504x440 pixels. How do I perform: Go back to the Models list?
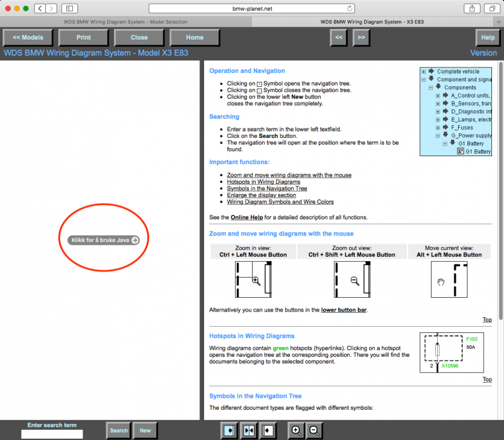click(28, 38)
